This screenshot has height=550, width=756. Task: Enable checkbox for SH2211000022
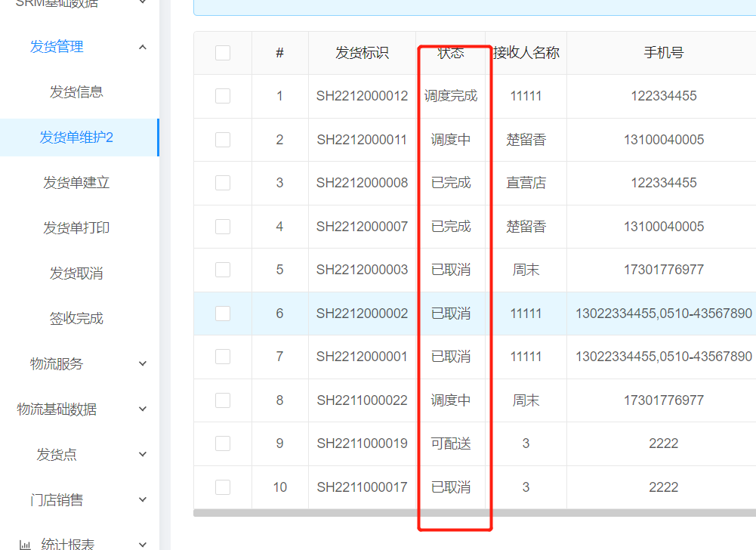[223, 400]
